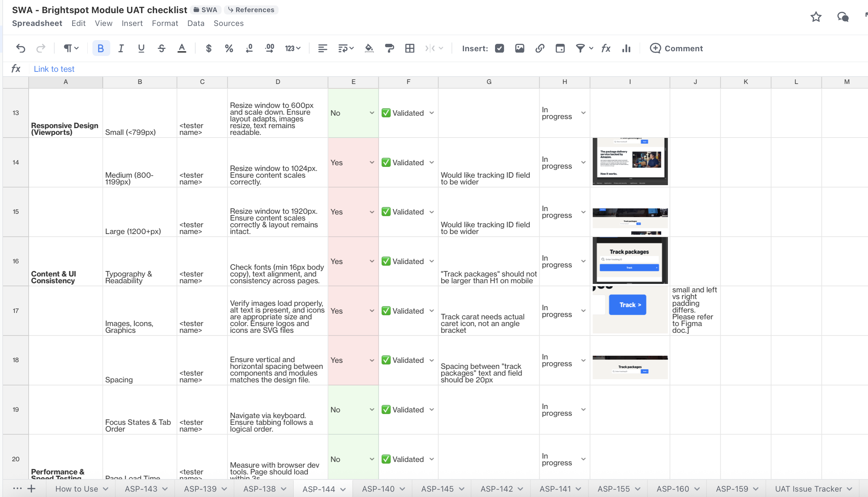Insert a checkbox from toolbar

[x=499, y=49]
